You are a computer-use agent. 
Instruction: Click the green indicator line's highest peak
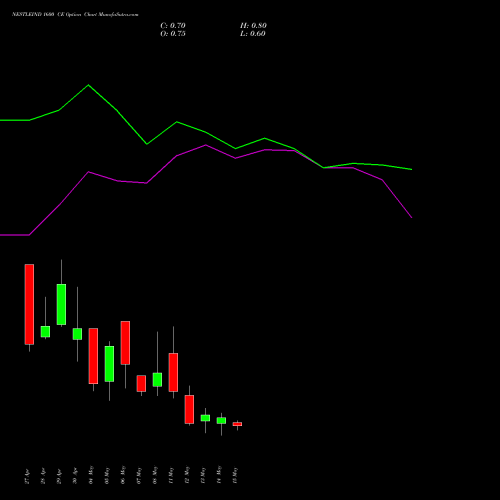point(88,85)
